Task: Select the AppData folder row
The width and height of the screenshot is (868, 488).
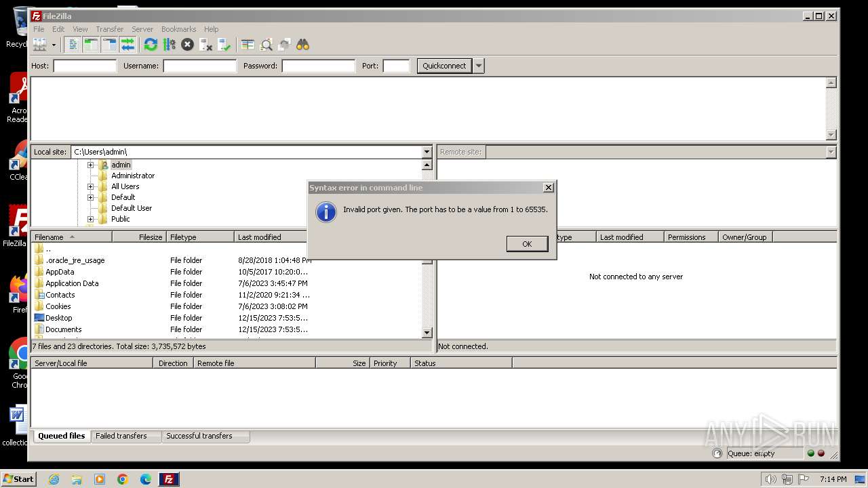Action: [226, 272]
